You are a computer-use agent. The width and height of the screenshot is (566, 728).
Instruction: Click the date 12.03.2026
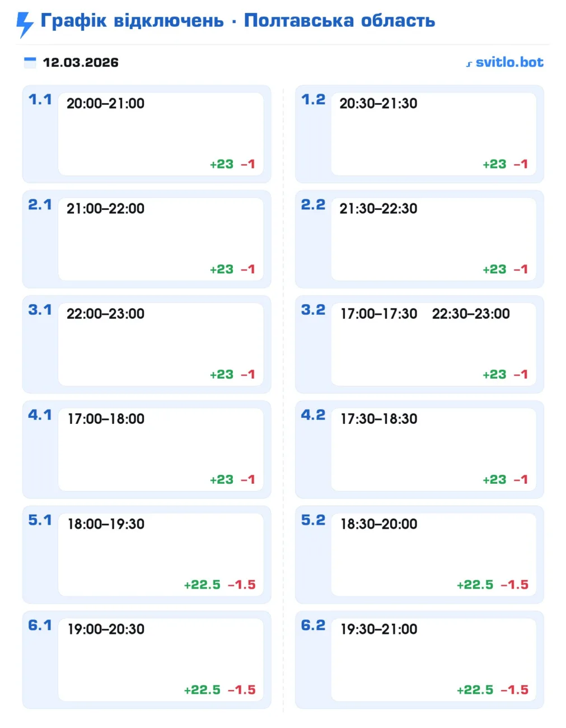click(81, 62)
